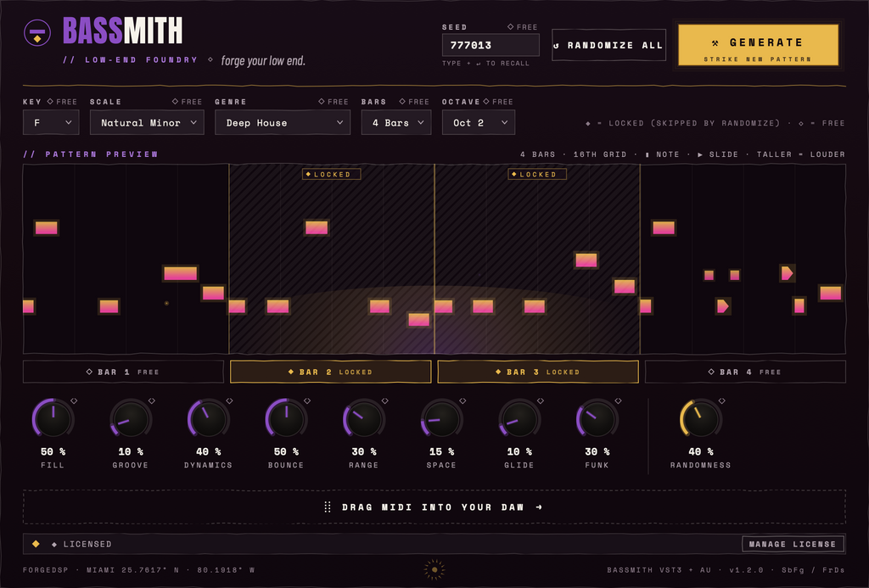Click the Locked badge over bar 2
The image size is (869, 588).
tap(332, 174)
